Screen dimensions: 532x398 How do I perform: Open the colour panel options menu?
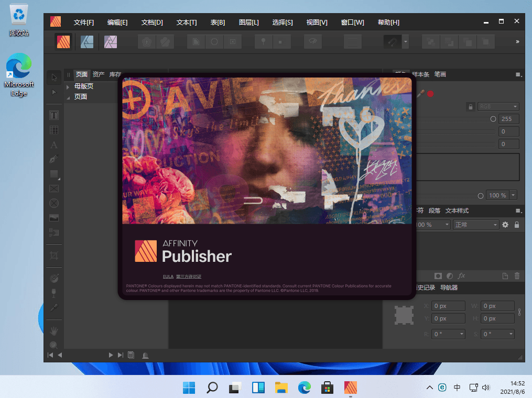[x=518, y=74]
